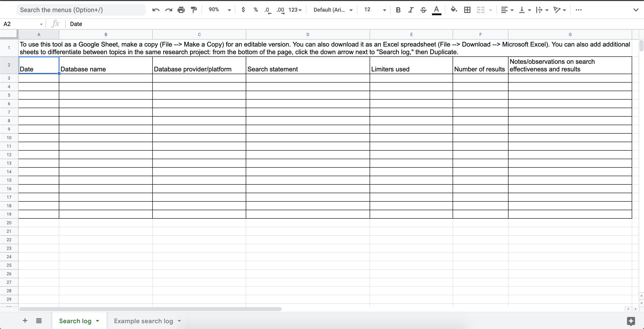Open the borders menu

pyautogui.click(x=467, y=10)
